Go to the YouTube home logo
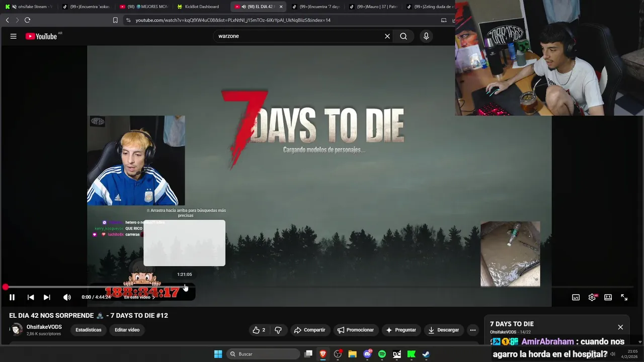The image size is (644, 362). 41,36
